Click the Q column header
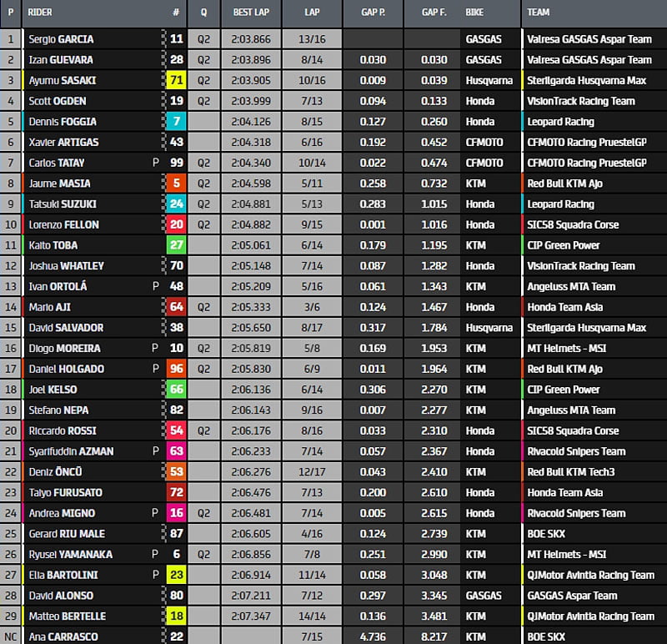Screen dimensions: 667x644 click(x=203, y=13)
